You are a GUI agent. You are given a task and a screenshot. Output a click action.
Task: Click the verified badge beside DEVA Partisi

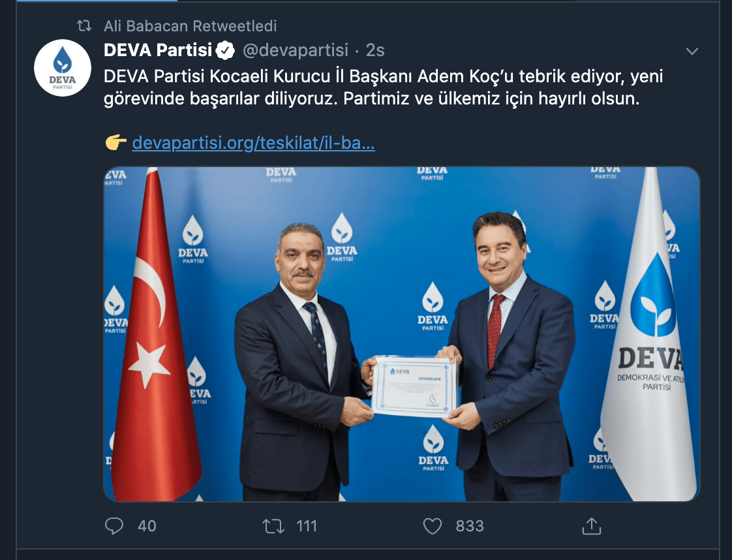[225, 50]
